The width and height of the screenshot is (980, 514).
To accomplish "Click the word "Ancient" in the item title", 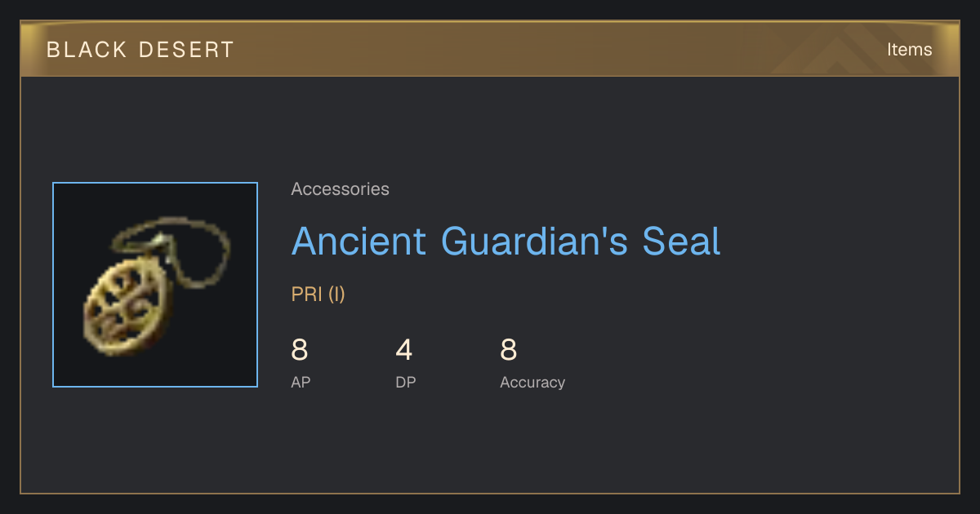I will [x=359, y=241].
